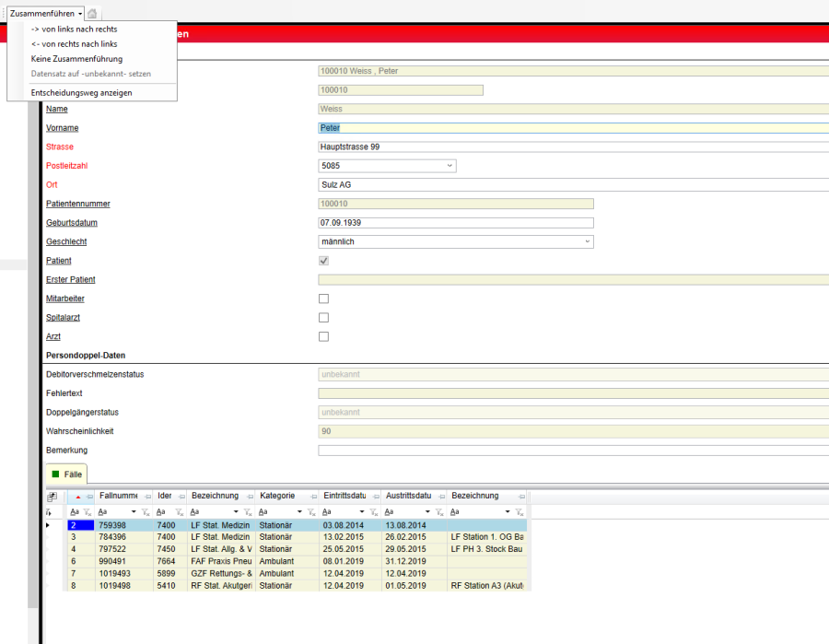This screenshot has width=829, height=644.
Task: Clear the Kategorie column filter icon
Action: pyautogui.click(x=309, y=512)
